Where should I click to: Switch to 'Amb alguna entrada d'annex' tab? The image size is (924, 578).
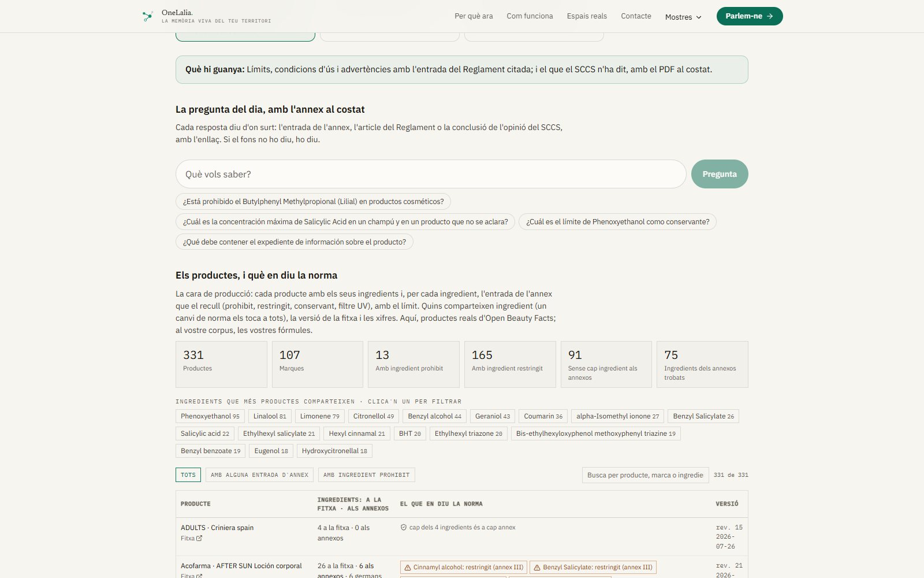click(x=259, y=475)
